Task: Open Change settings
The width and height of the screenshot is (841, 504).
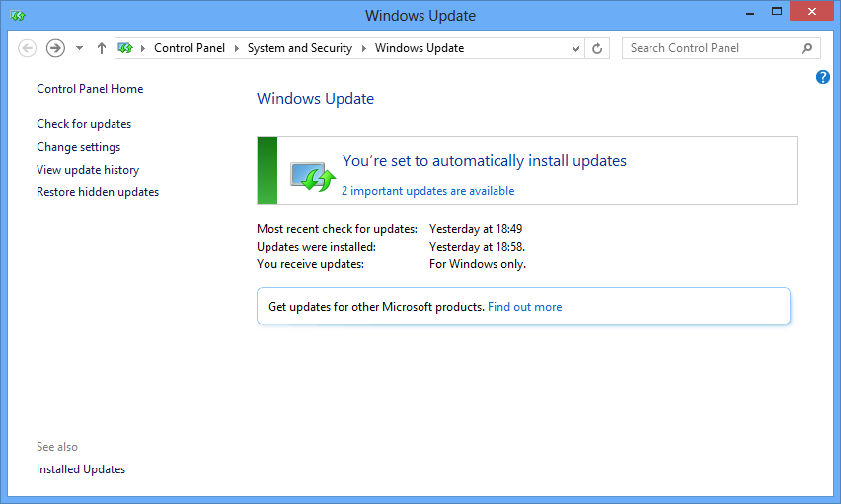Action: pyautogui.click(x=78, y=147)
